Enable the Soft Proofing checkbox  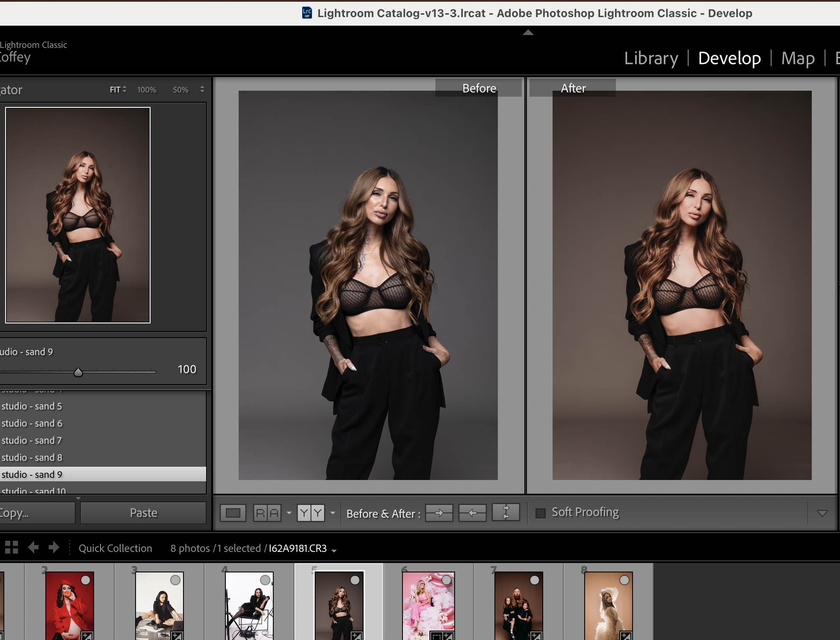[x=541, y=513]
